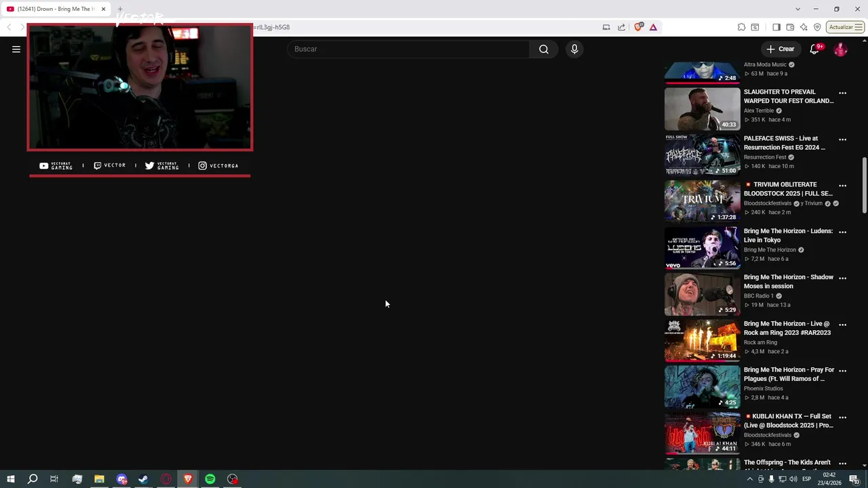Image resolution: width=868 pixels, height=488 pixels.
Task: Open options for the PALEFACE SWISS video
Action: pyautogui.click(x=842, y=140)
